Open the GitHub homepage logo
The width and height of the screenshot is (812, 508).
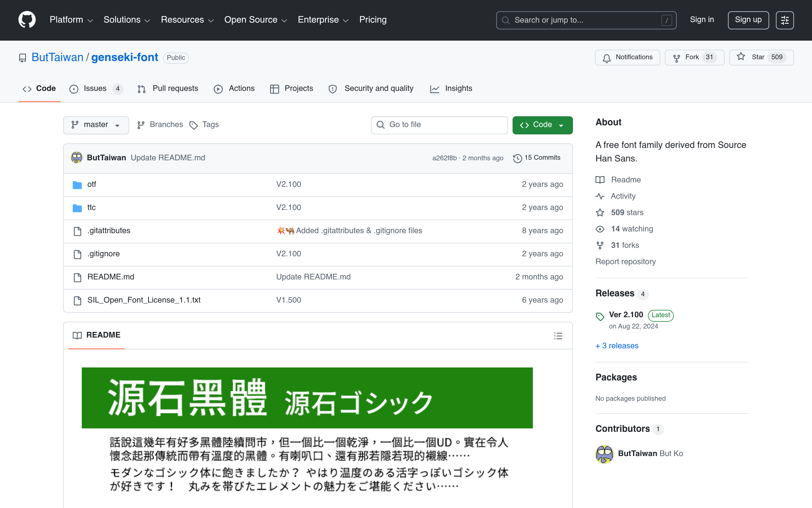click(27, 20)
